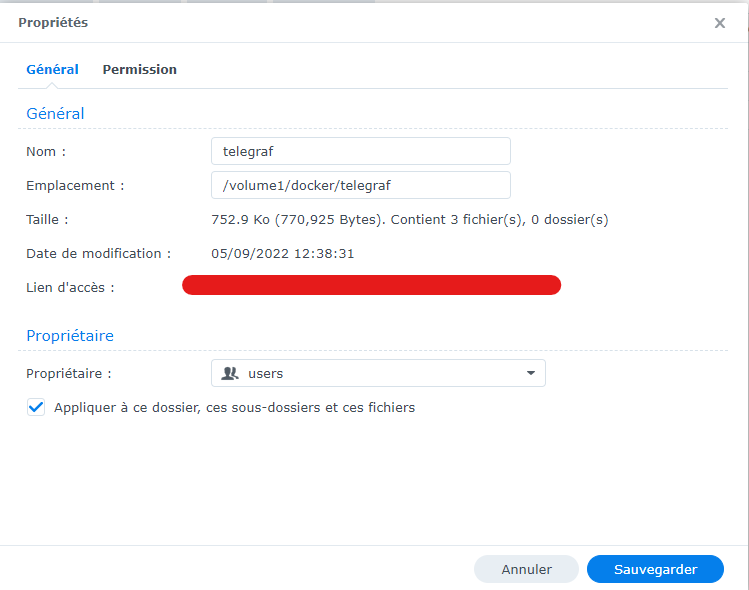Click the Emplacement label
This screenshot has height=590, width=749.
[75, 185]
